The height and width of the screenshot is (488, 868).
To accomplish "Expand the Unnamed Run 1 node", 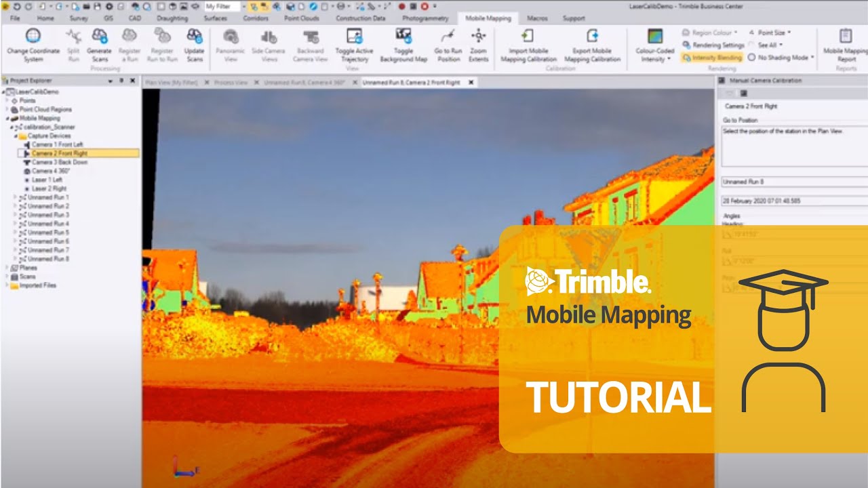I will point(16,197).
